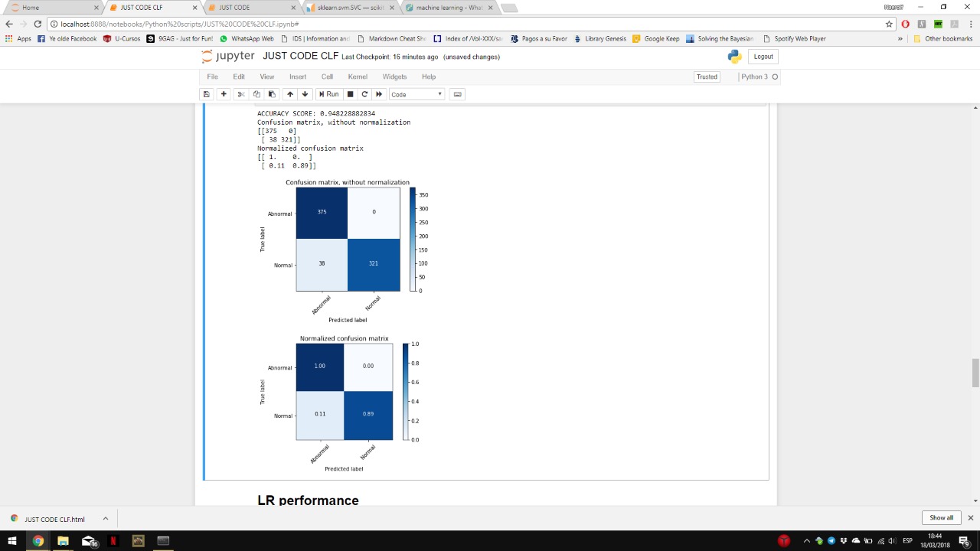Open Apps bookmarks shortcut
This screenshot has width=980, height=551.
(18, 38)
